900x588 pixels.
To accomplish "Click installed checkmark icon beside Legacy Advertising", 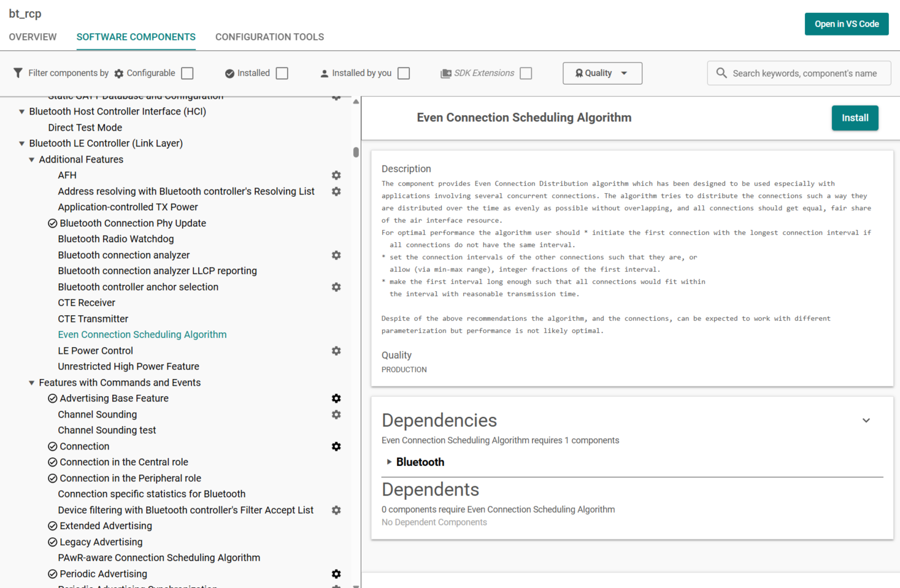I will coord(53,542).
